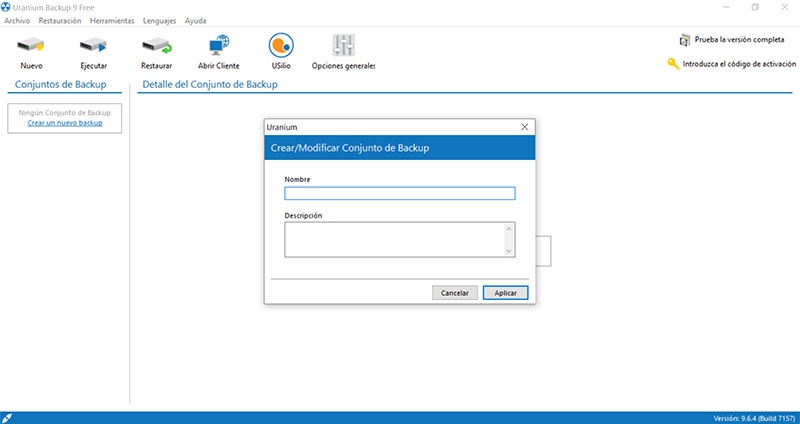
Task: Open the USilio toolbar icon
Action: pyautogui.click(x=281, y=45)
